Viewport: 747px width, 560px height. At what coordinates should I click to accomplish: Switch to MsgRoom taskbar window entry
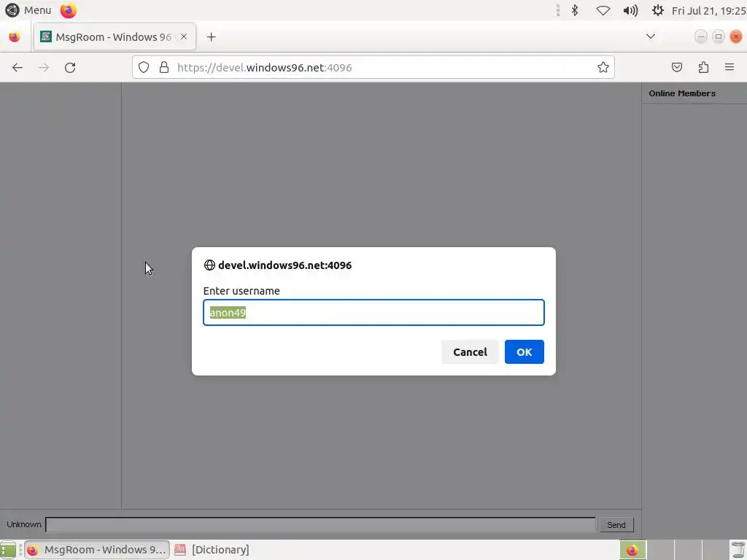(x=97, y=550)
